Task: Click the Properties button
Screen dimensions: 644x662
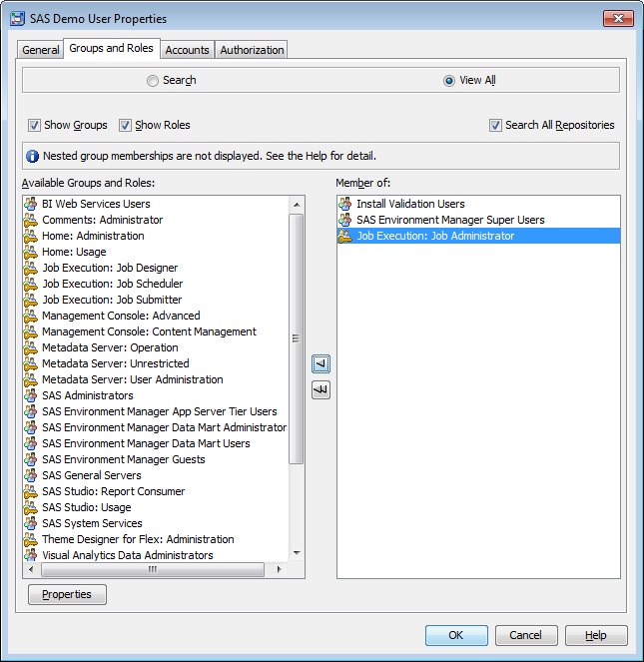Action: (67, 594)
